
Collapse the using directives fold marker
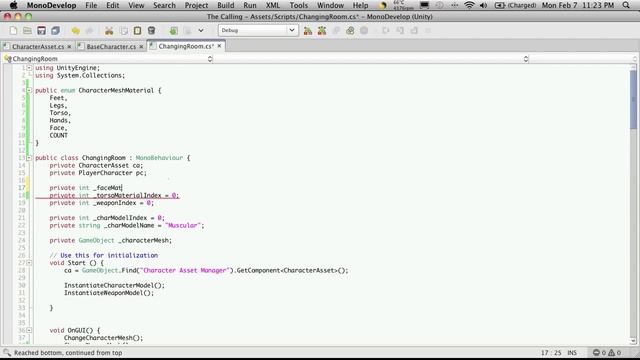[29, 68]
